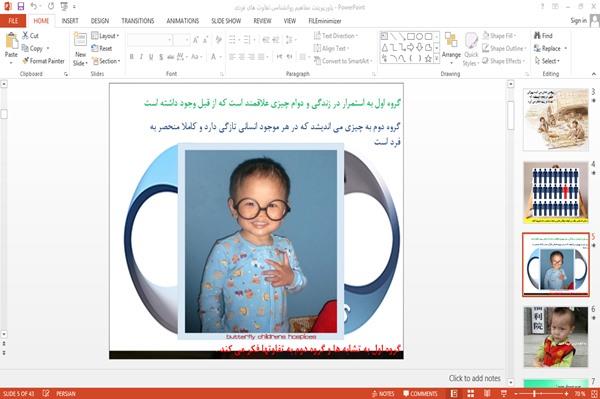Adjust the zoom slider
Image resolution: width=600 pixels, height=399 pixels.
point(534,394)
